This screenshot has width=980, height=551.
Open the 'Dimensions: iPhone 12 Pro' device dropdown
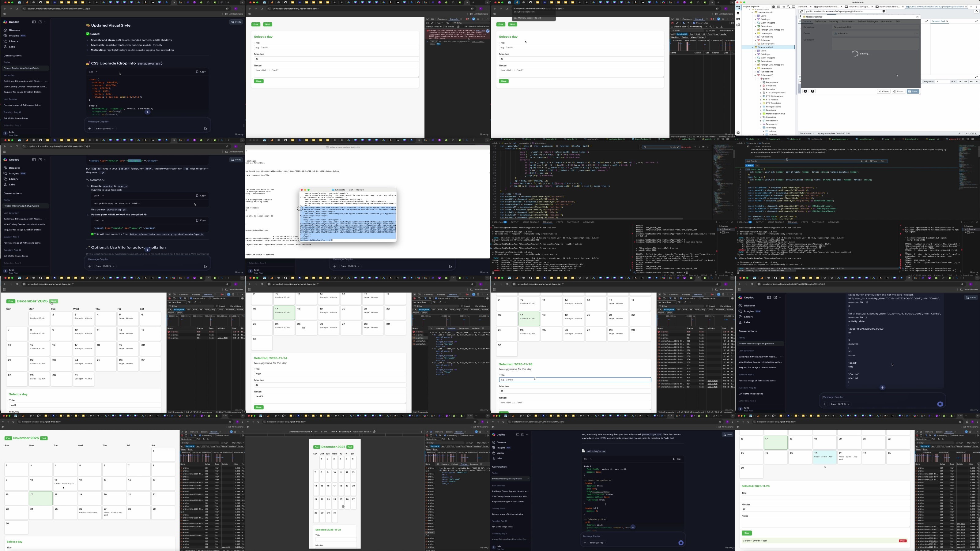tap(300, 432)
